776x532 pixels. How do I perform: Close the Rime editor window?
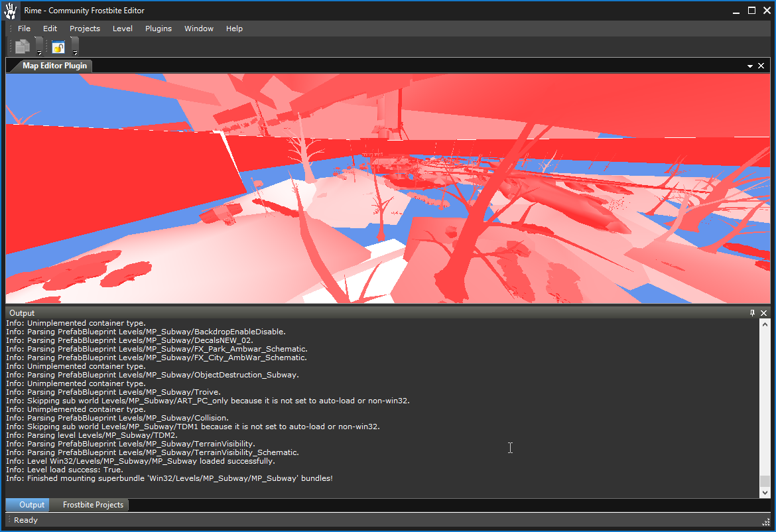pyautogui.click(x=767, y=11)
